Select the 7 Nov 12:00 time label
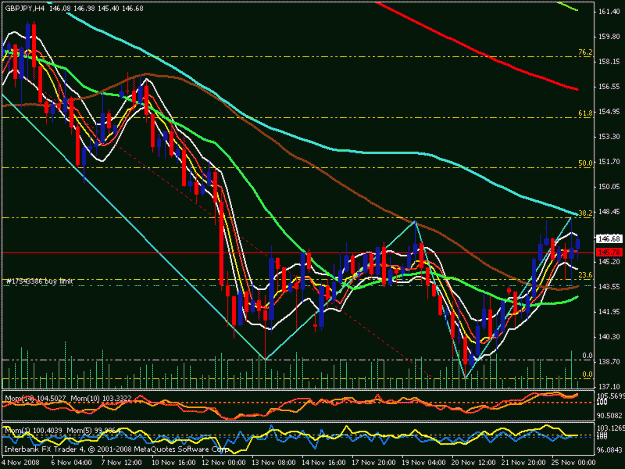Viewport: 625px width, 469px height. click(x=122, y=463)
